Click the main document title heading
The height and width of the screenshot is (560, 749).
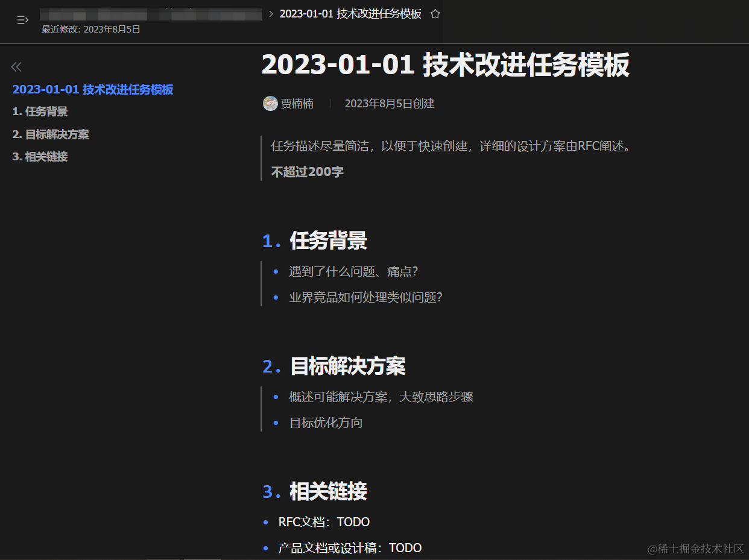tap(445, 65)
